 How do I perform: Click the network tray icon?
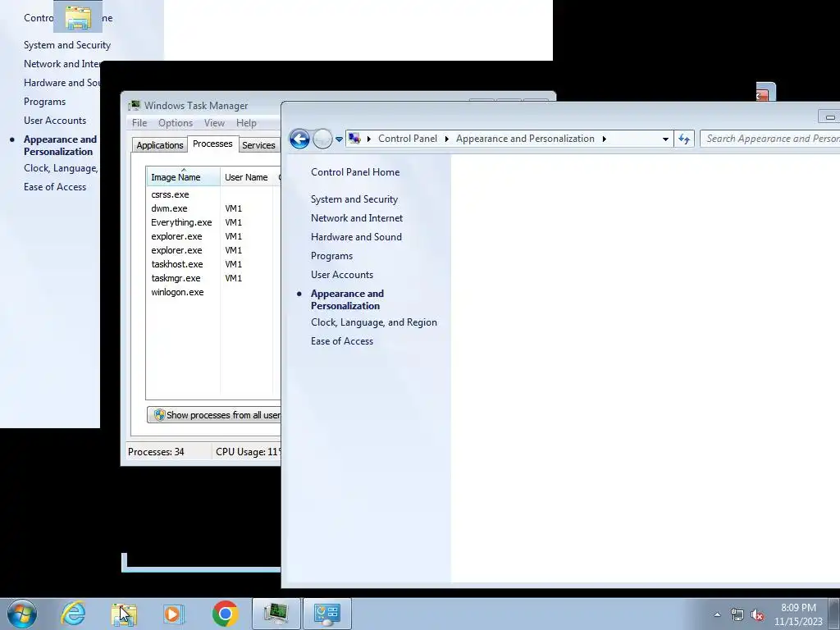click(x=737, y=614)
